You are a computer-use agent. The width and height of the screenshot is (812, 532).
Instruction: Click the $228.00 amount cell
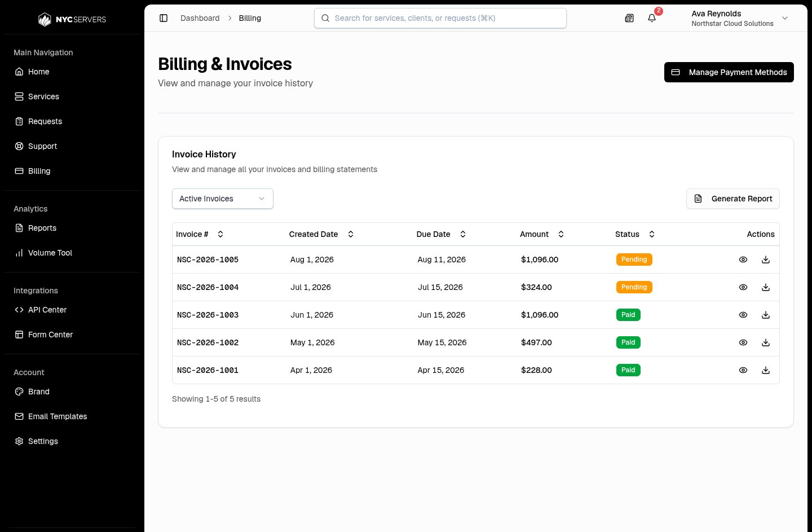pos(536,370)
